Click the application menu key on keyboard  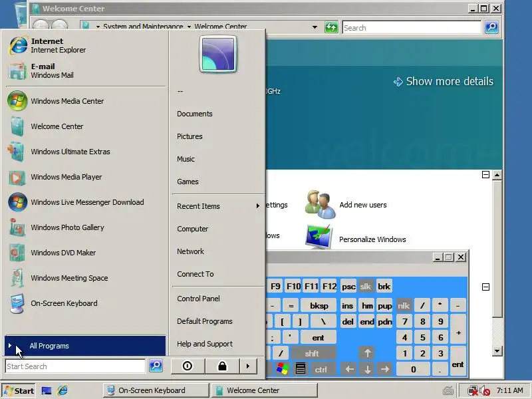tap(301, 369)
